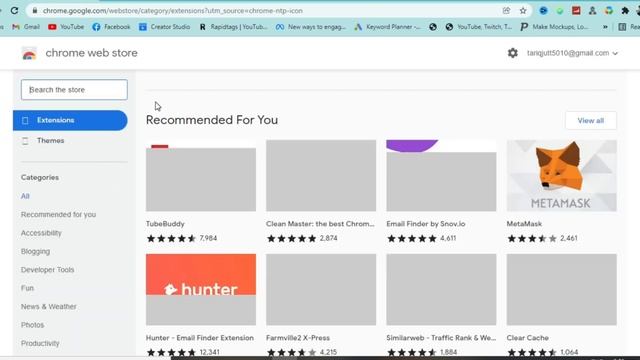Open the Farmville2 X-Press thumbnail
Viewport: 640px width, 360px height.
click(321, 290)
